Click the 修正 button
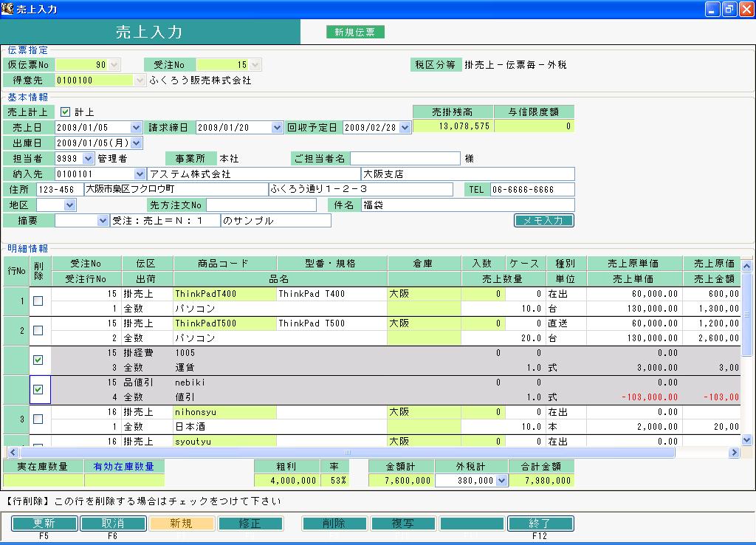The image size is (756, 545). tap(250, 524)
